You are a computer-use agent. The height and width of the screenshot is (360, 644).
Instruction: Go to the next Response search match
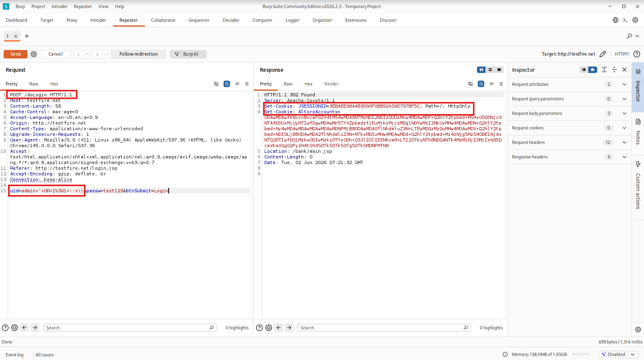(x=289, y=328)
